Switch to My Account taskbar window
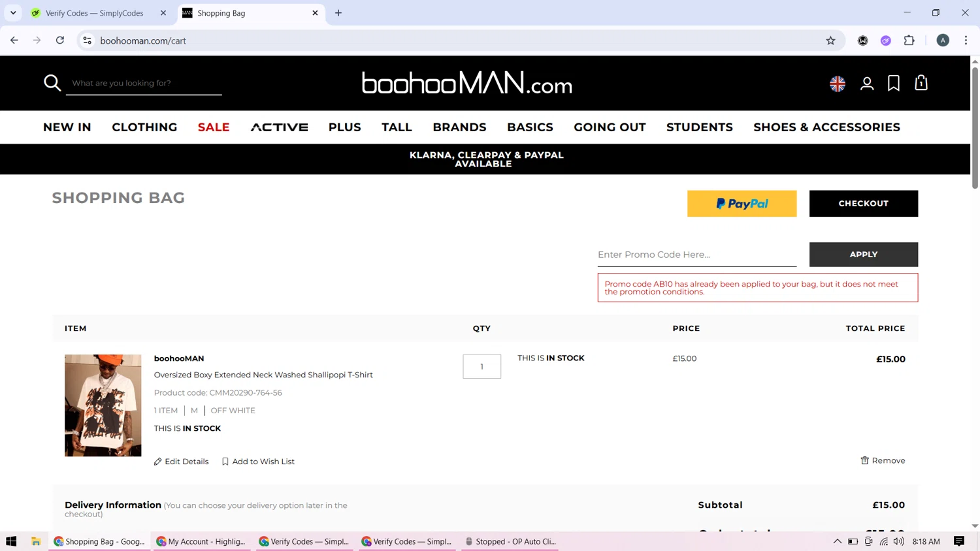Viewport: 980px width, 551px height. point(202,541)
